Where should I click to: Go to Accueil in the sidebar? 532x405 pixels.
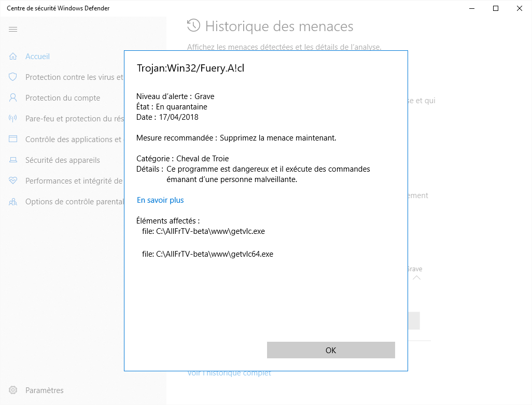(38, 57)
